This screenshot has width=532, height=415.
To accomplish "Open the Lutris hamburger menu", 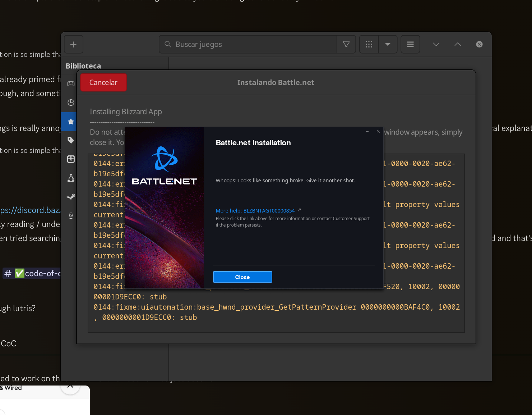I will [x=410, y=44].
